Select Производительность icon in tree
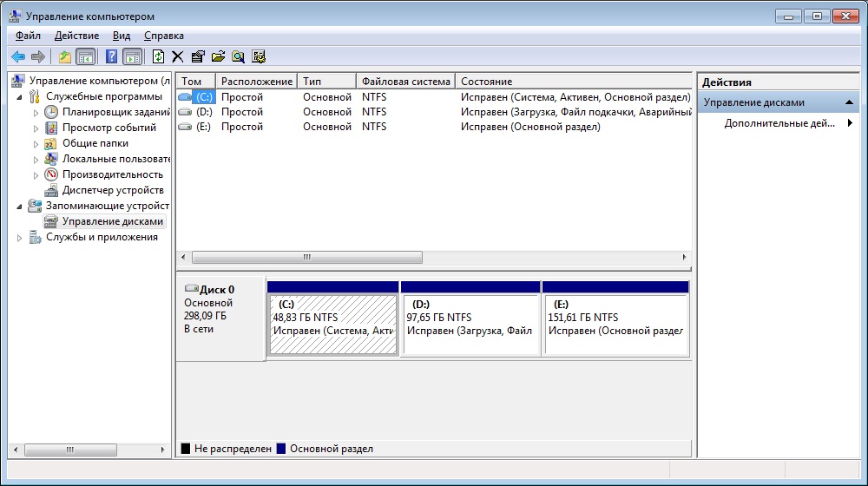The width and height of the screenshot is (868, 486). [51, 174]
